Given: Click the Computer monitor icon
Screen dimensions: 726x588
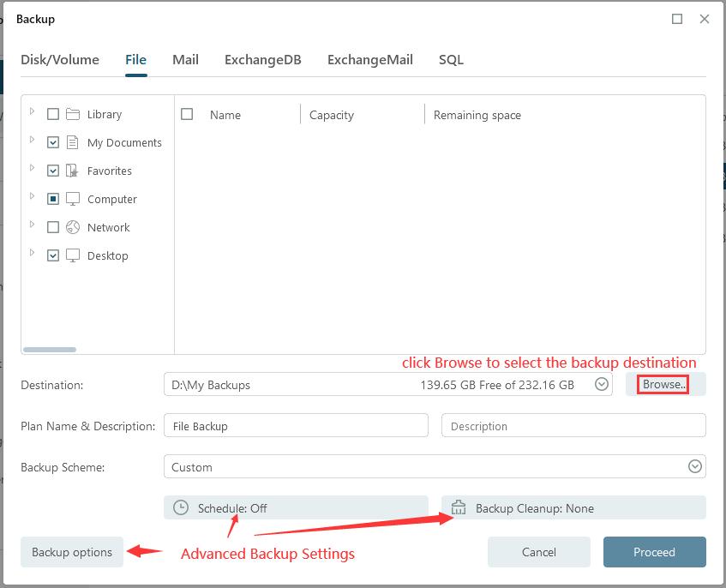Looking at the screenshot, I should pos(73,199).
